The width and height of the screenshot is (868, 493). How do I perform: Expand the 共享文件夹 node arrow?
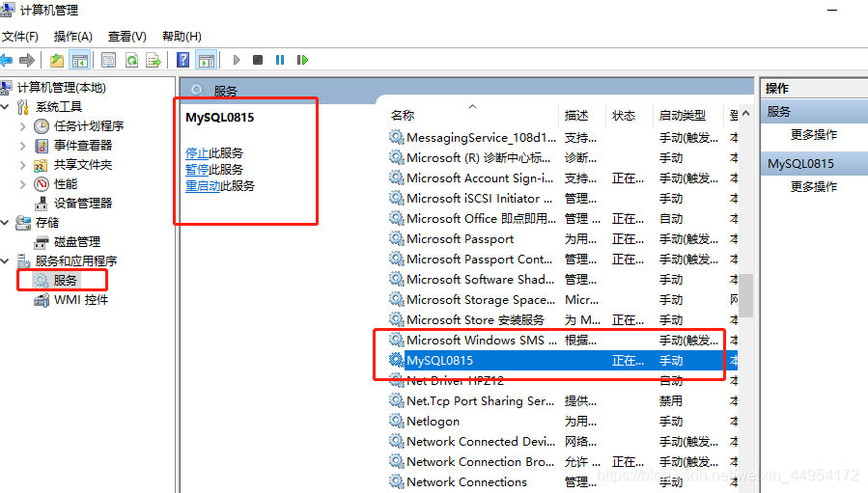coord(23,165)
